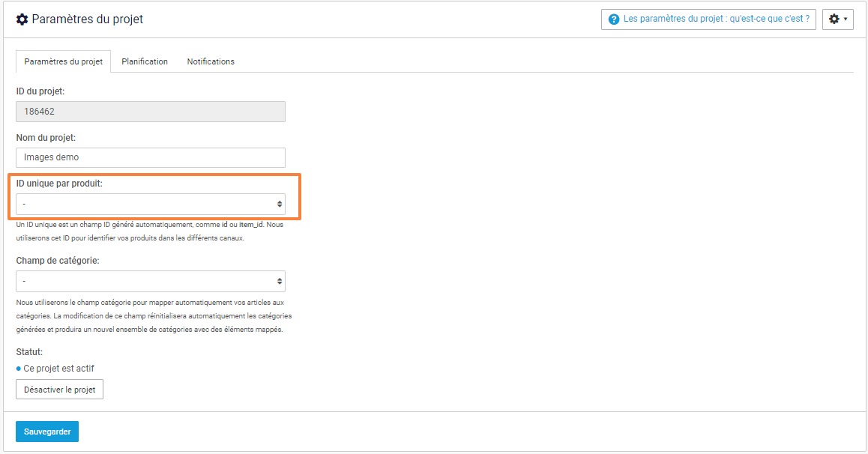Click the arrows on ID unique par produit
The image size is (868, 454).
[x=280, y=204]
